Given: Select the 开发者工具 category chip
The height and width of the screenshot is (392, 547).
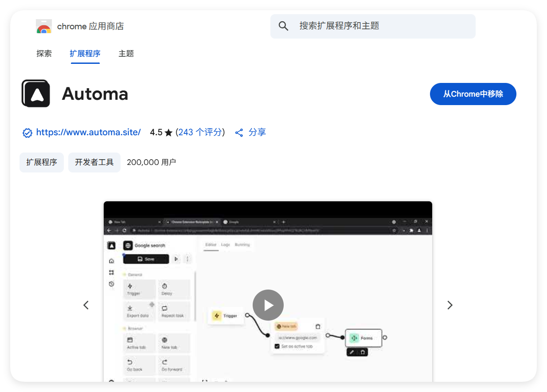Looking at the screenshot, I should click(94, 162).
